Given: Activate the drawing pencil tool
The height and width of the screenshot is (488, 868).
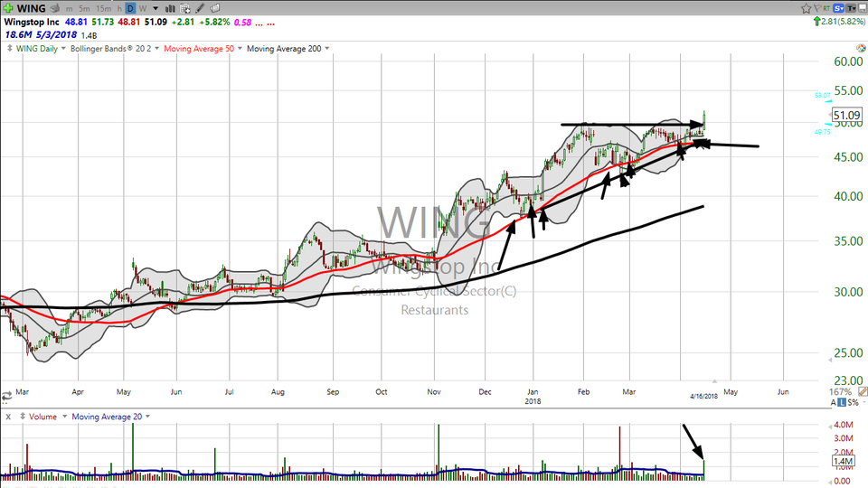Looking at the screenshot, I should click(200, 8).
